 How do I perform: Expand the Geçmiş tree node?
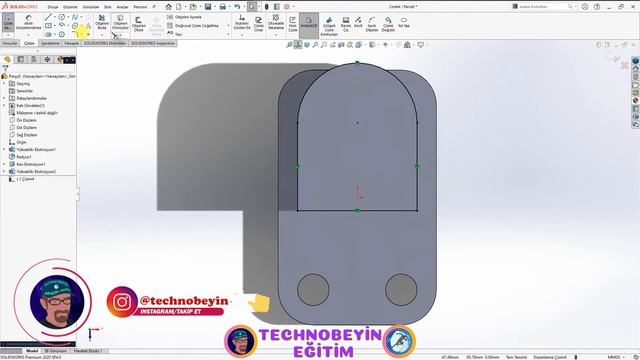coord(4,83)
